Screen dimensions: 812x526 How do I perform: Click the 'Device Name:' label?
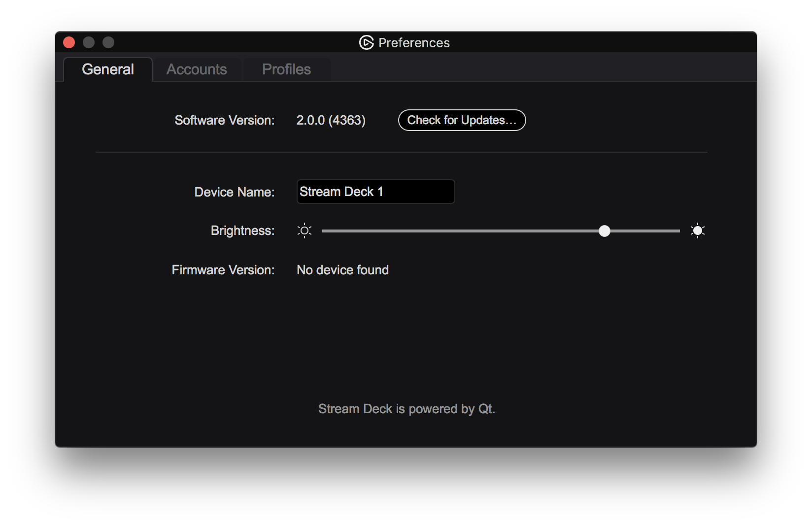(235, 192)
